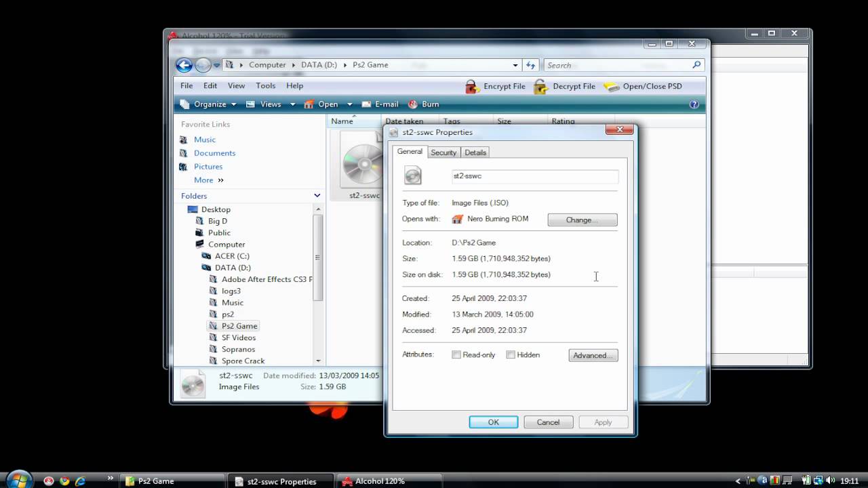Click Computer in the address breadcrumb

(x=267, y=65)
